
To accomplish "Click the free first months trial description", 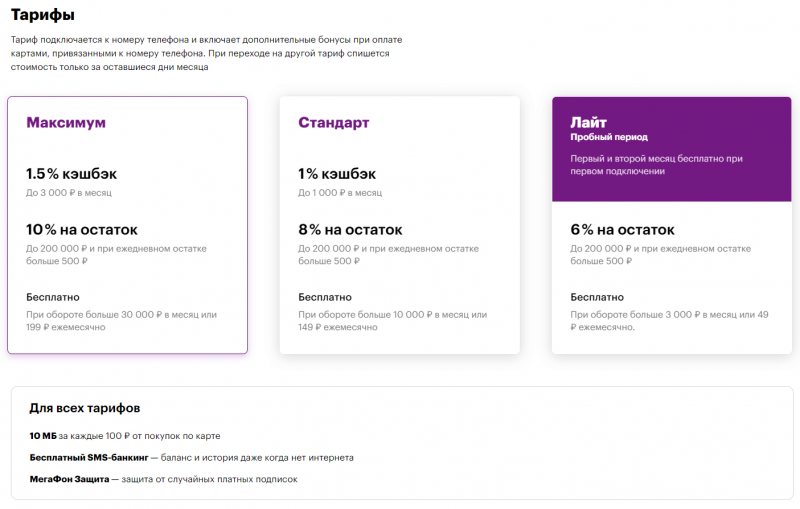I will [656, 165].
